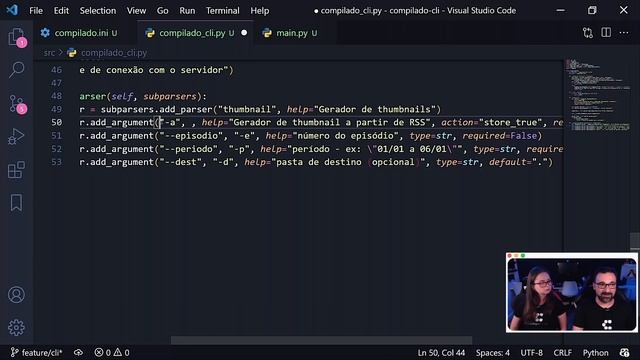Open the Go menu
Viewport: 640px width, 360px height.
(x=162, y=11)
